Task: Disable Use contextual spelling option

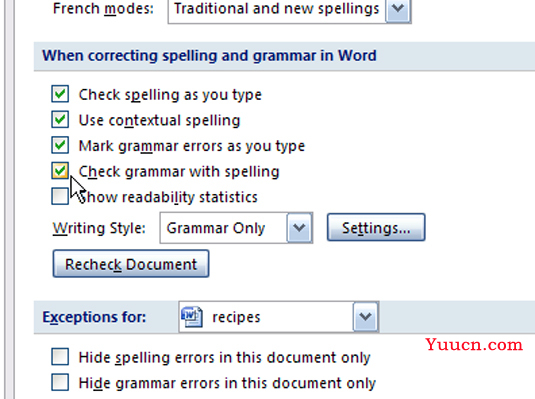Action: click(60, 119)
